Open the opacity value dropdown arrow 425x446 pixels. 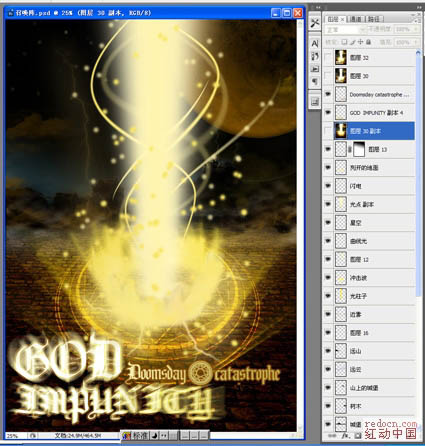tap(416, 30)
